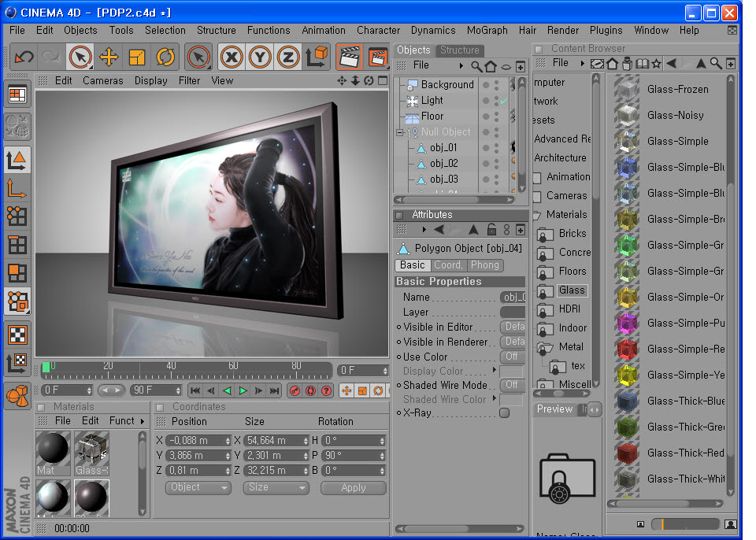Open the MoGraph menu
This screenshot has height=540, width=756.
487,31
